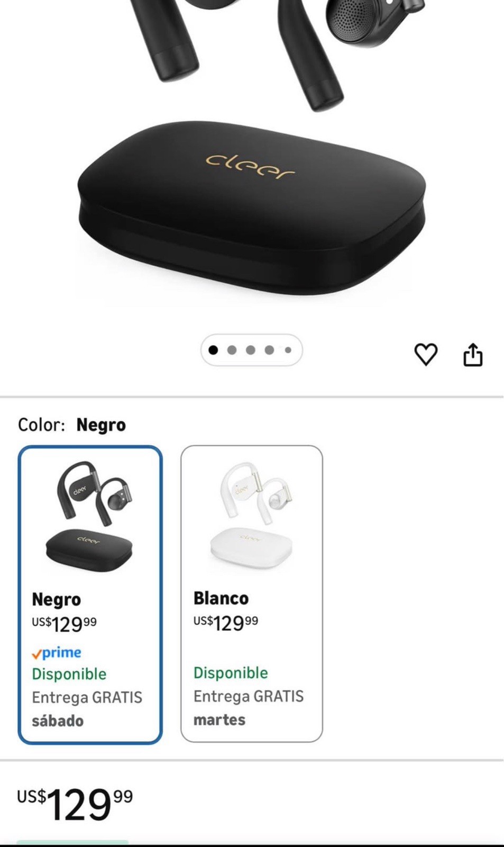This screenshot has height=847, width=504.
Task: Go to the last small image dot
Action: pos(288,350)
